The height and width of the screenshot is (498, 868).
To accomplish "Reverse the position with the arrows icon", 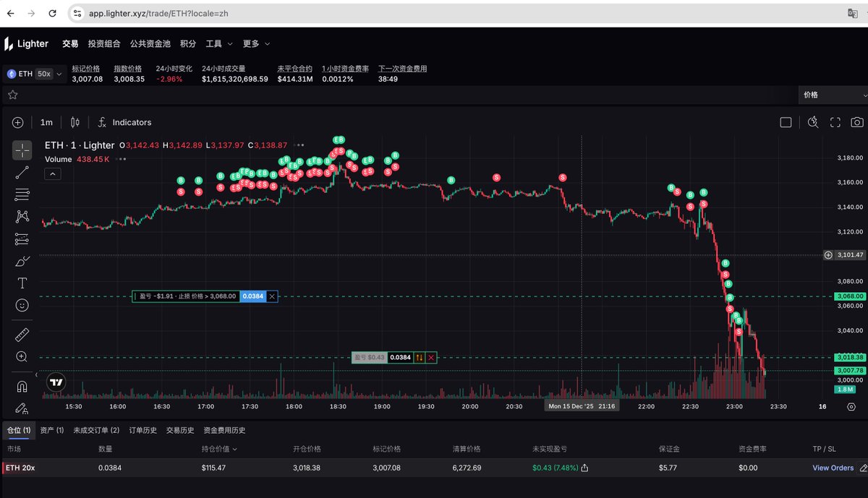I will 419,357.
